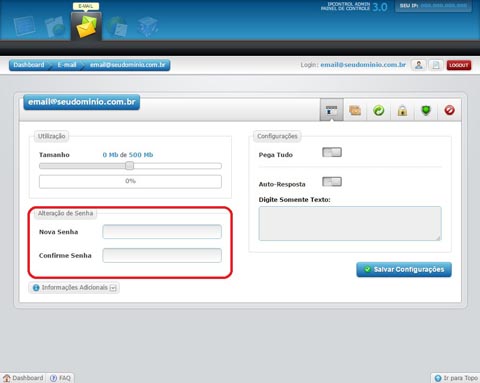Open Dashboard link in footer
The image size is (480, 383).
tap(23, 378)
